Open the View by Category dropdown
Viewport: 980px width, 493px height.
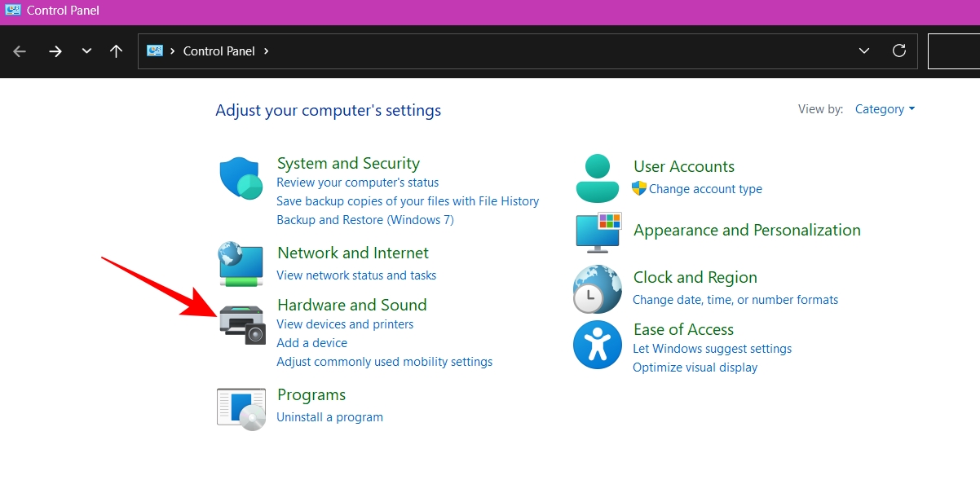[x=885, y=109]
